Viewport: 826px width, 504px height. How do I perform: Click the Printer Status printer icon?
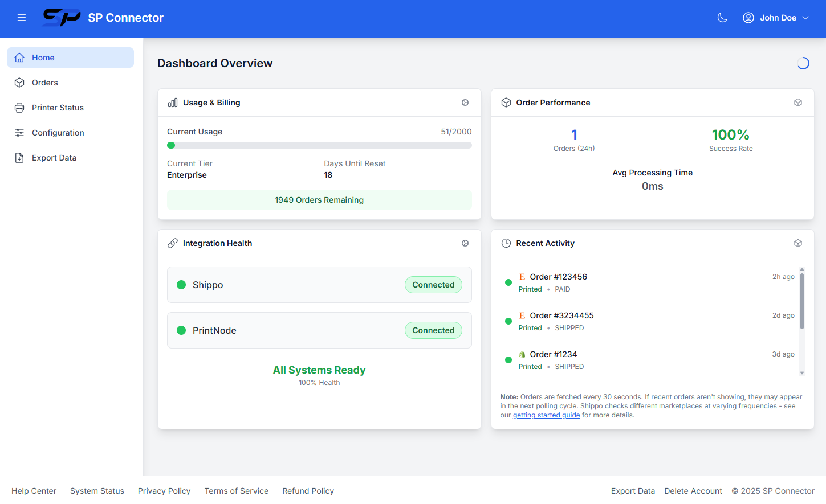tap(19, 107)
